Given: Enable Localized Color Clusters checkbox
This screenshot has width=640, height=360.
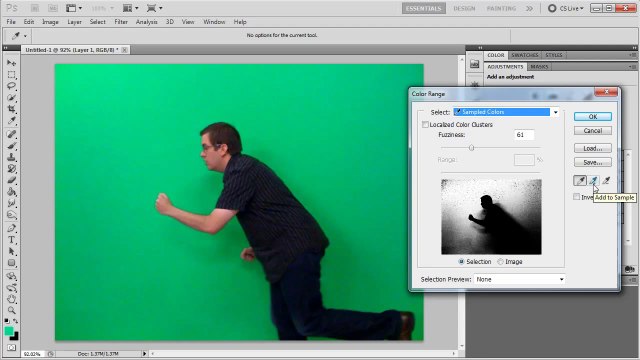Looking at the screenshot, I should click(425, 124).
